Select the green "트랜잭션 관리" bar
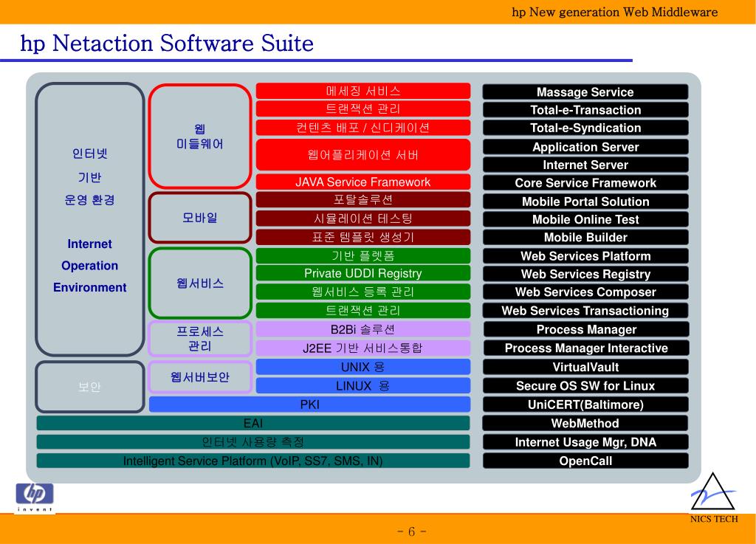The width and height of the screenshot is (756, 544). point(363,310)
